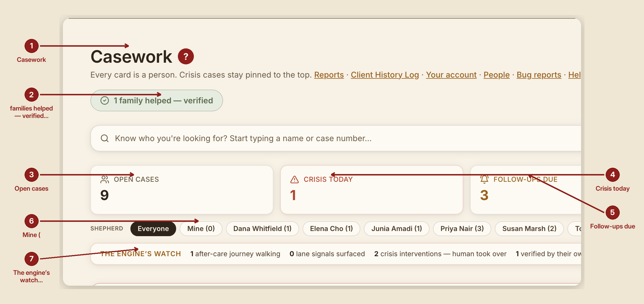Image resolution: width=644 pixels, height=304 pixels.
Task: Click the 1 family helped — verified badge
Action: 157,100
